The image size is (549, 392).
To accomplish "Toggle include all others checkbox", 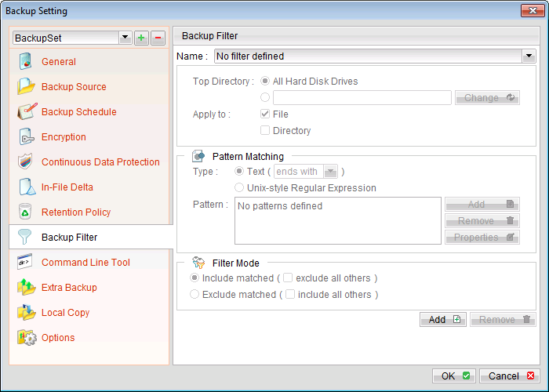I will (290, 294).
